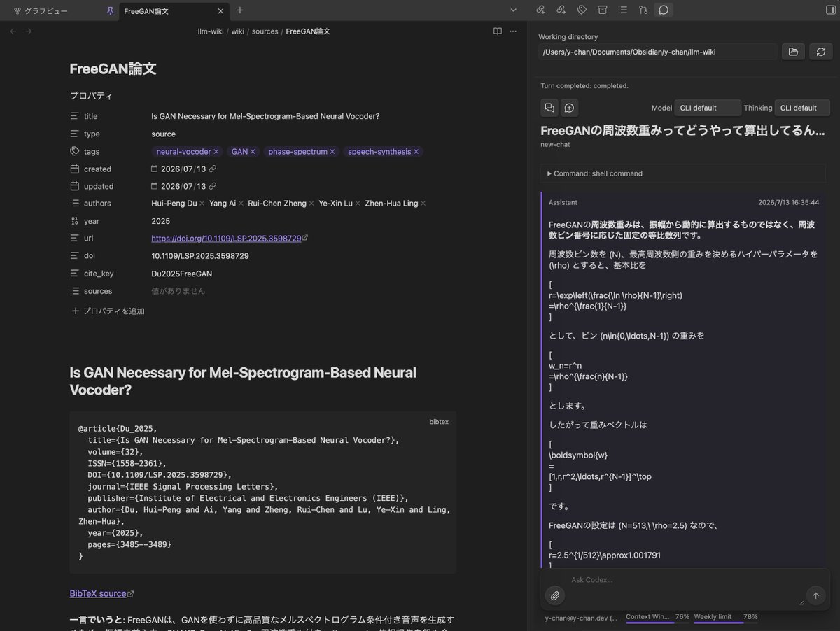Open the git source control icon
This screenshot has width=840, height=631.
(x=643, y=10)
